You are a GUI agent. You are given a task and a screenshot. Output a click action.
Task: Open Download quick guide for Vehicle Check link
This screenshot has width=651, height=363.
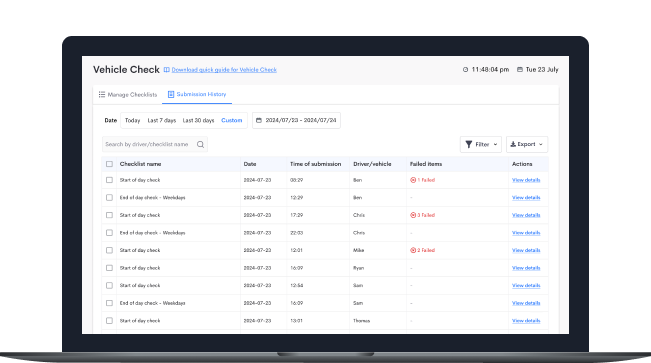pos(224,70)
